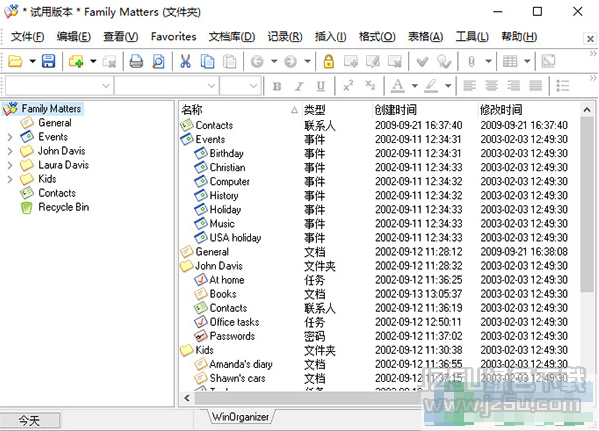This screenshot has width=599, height=431.
Task: Center align the text
Action: coord(492,86)
